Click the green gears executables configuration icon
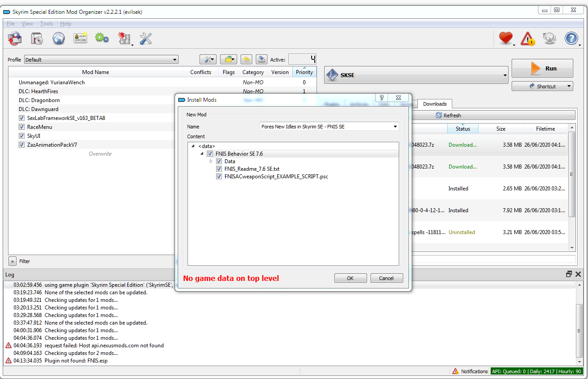This screenshot has height=379, width=588. click(x=102, y=38)
